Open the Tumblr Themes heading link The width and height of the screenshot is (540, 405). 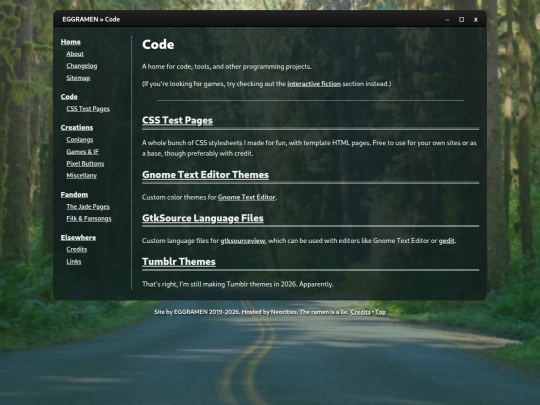tap(179, 261)
